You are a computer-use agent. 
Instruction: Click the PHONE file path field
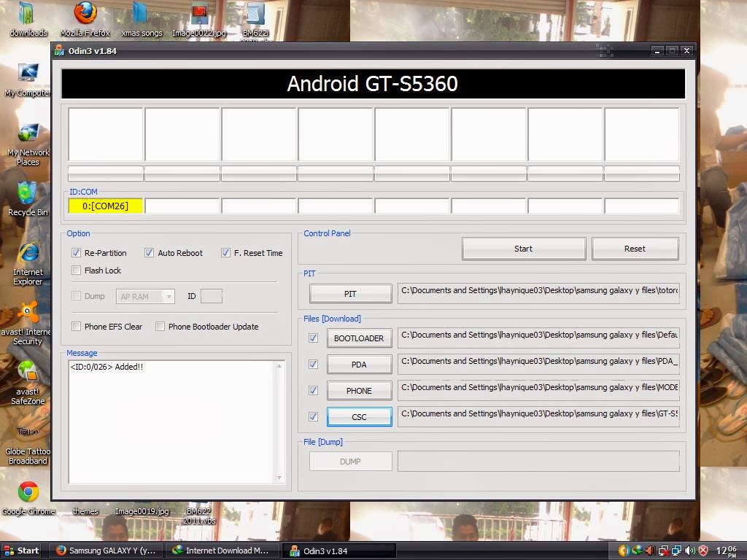pos(539,390)
